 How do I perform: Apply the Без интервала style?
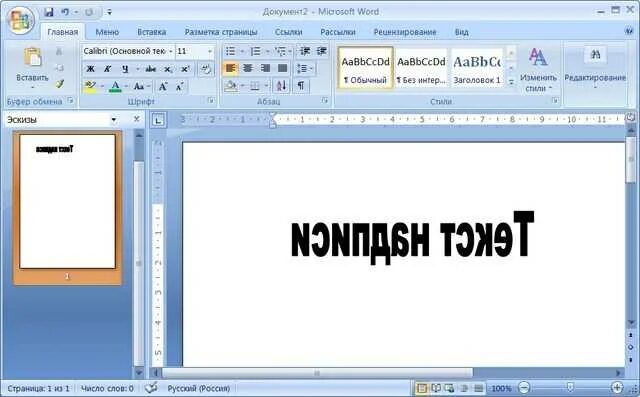[x=421, y=68]
